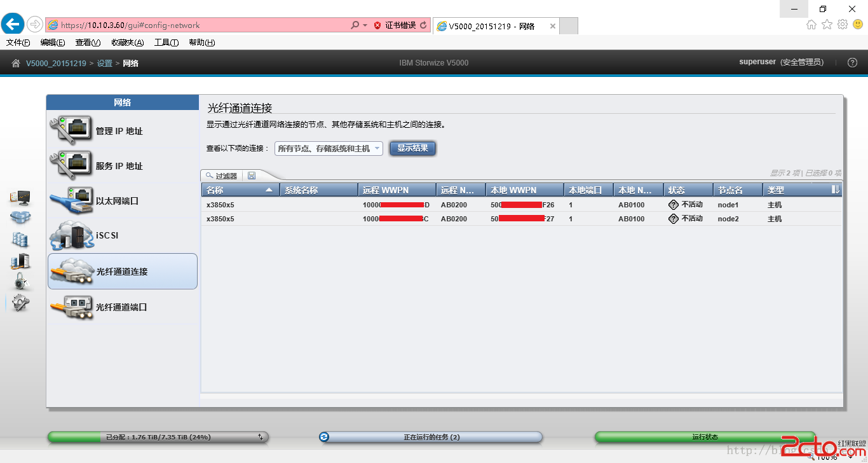Screen dimensions: 868x463
Task: Select 管理 IP 地址 network option
Action: point(123,131)
